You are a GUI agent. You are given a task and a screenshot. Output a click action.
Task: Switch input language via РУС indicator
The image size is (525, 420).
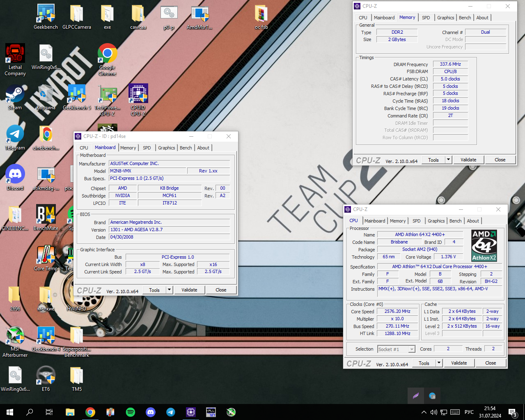469,412
